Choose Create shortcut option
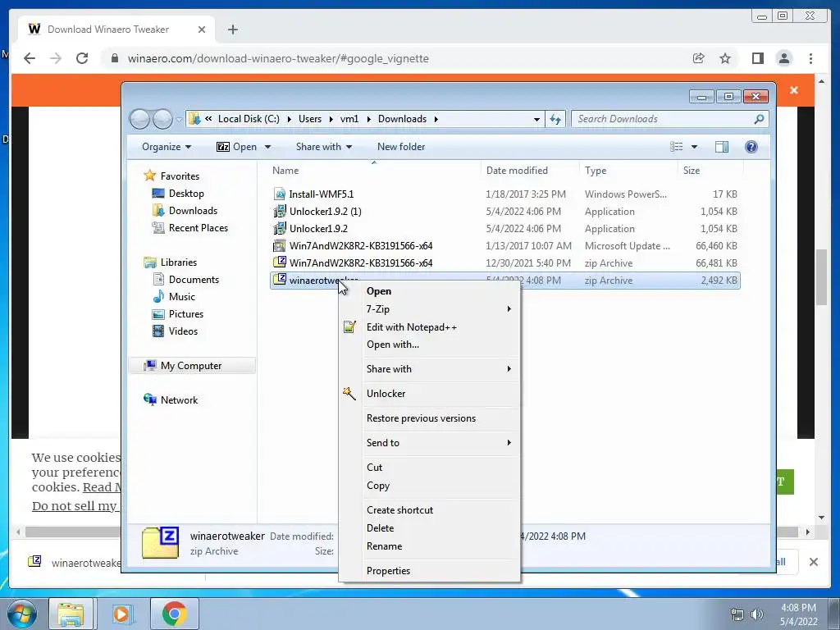The image size is (840, 630). (430, 510)
